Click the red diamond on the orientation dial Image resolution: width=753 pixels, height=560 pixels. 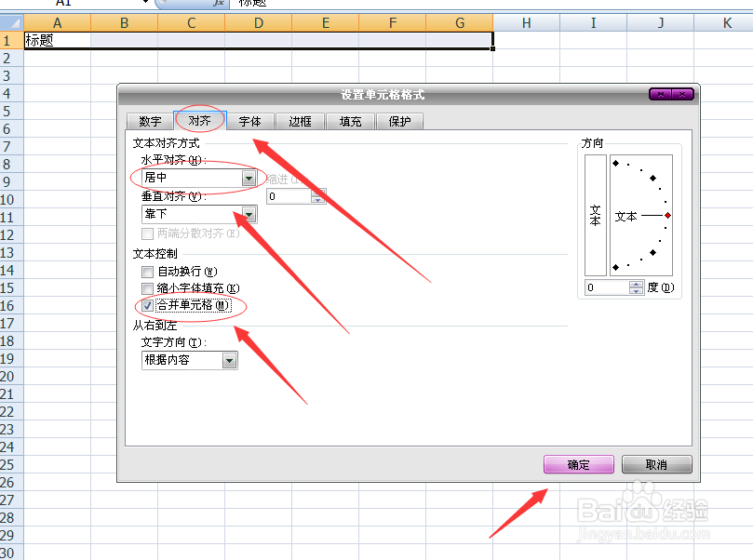coord(667,216)
